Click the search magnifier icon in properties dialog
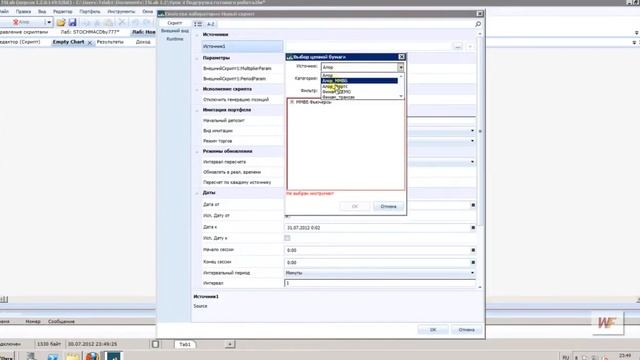Viewport: 640px width, 360px height. coord(478,24)
